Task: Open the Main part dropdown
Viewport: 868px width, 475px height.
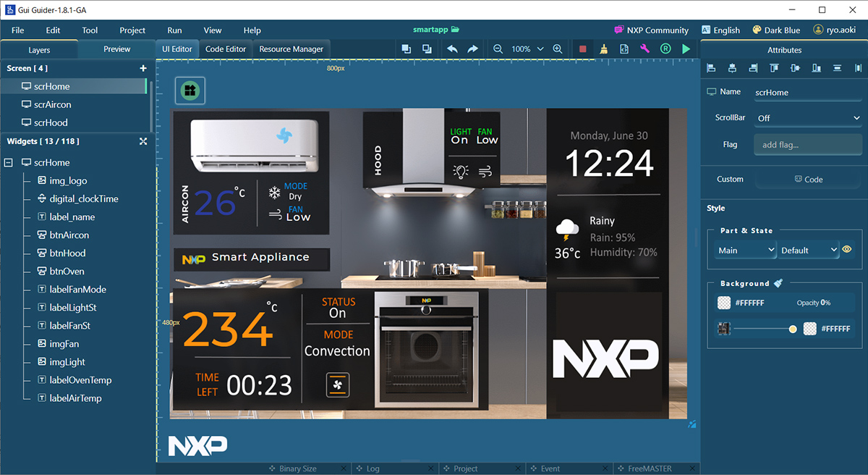Action: point(745,250)
